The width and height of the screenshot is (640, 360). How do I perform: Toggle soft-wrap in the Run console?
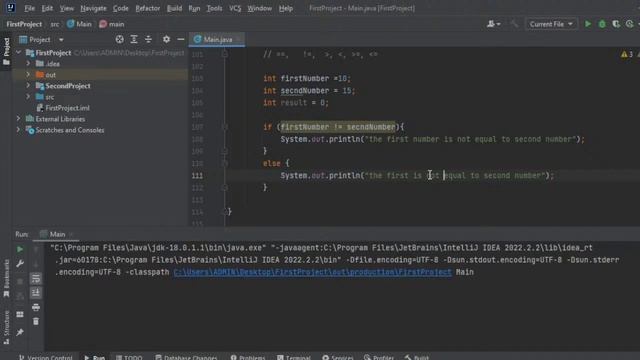click(36, 278)
